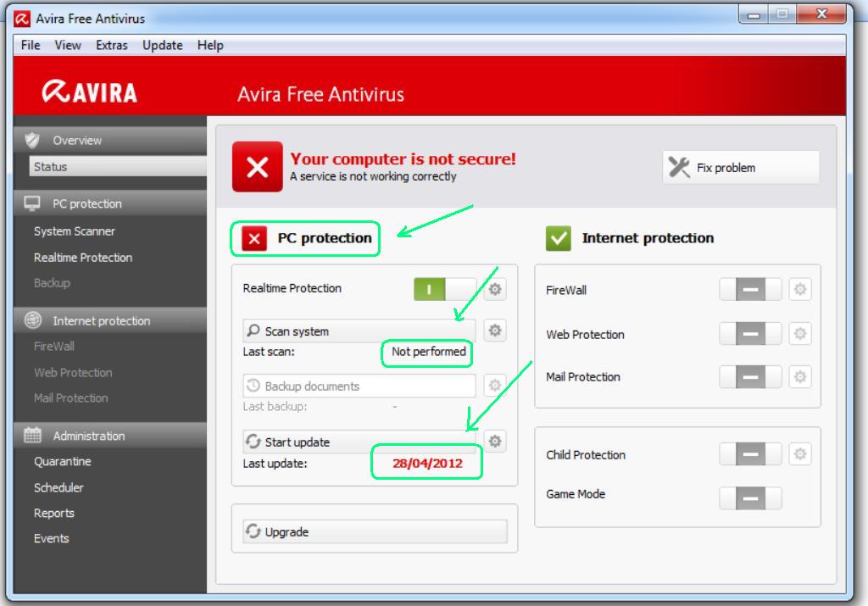This screenshot has height=606, width=868.
Task: Click the 'Not performed' last scan value
Action: coord(428,352)
